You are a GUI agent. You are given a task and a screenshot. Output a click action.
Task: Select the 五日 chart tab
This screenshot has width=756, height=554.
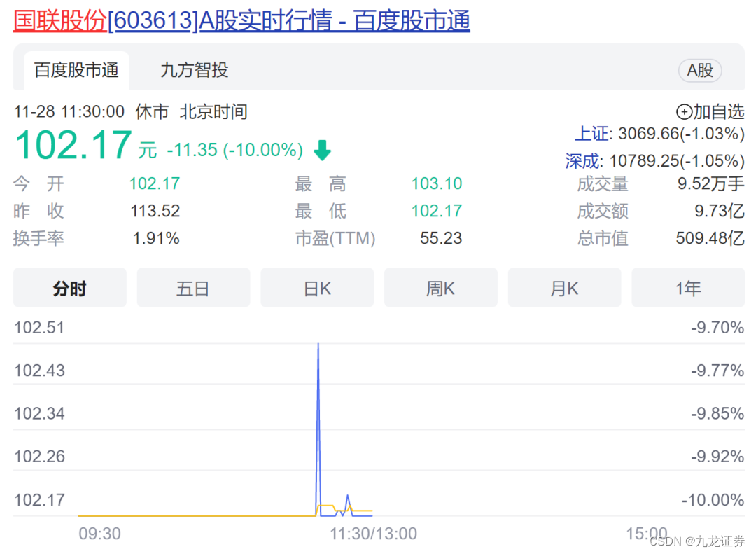193,288
